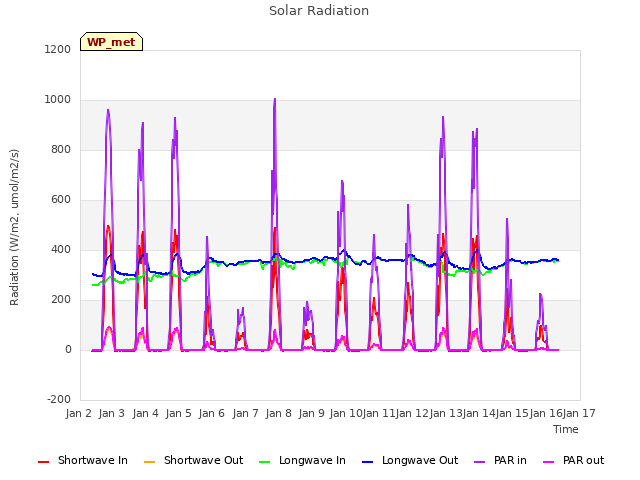Click the blue Longwave Out color marker
The width and height of the screenshot is (640, 480).
click(368, 462)
